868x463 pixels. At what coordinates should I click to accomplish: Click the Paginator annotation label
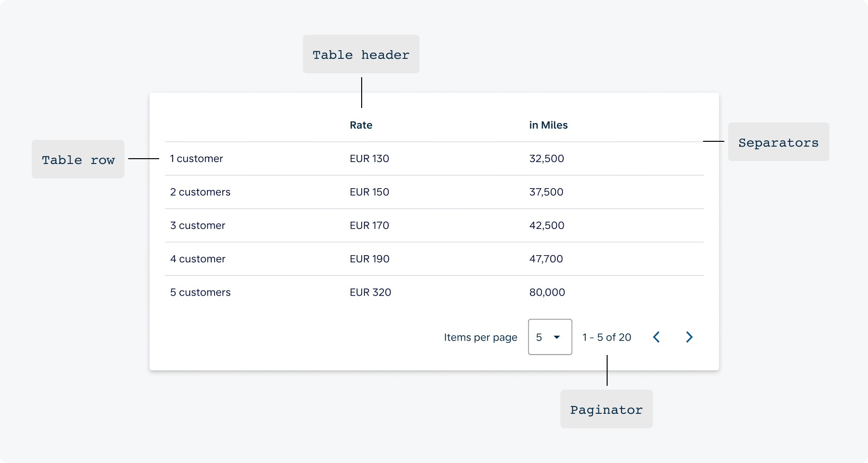(x=606, y=409)
